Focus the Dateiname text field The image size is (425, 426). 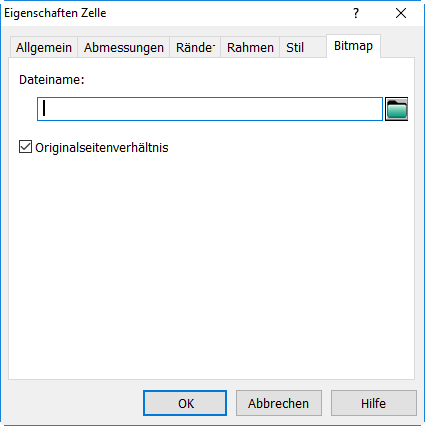[210, 109]
